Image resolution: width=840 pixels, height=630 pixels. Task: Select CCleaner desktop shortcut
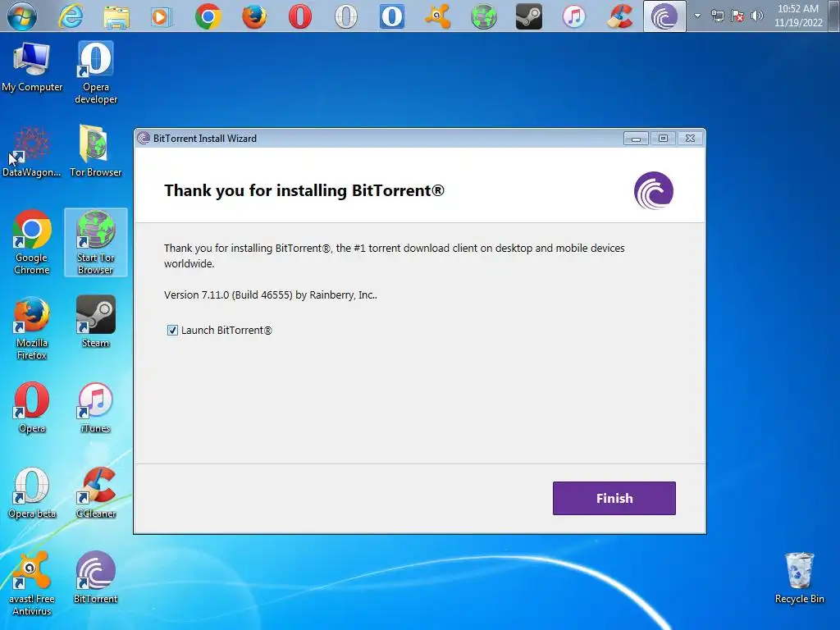pos(96,493)
